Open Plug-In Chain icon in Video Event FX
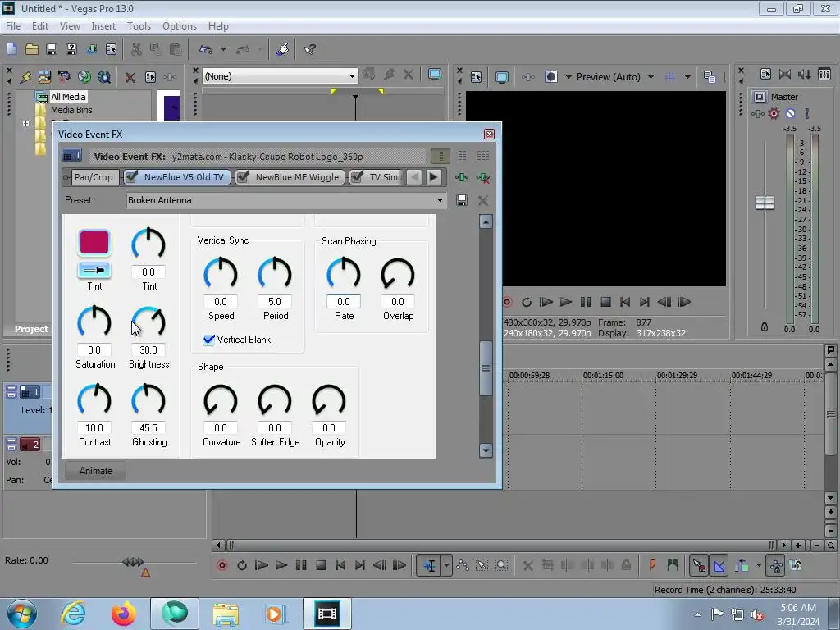Viewport: 840px width, 630px height. 462,177
